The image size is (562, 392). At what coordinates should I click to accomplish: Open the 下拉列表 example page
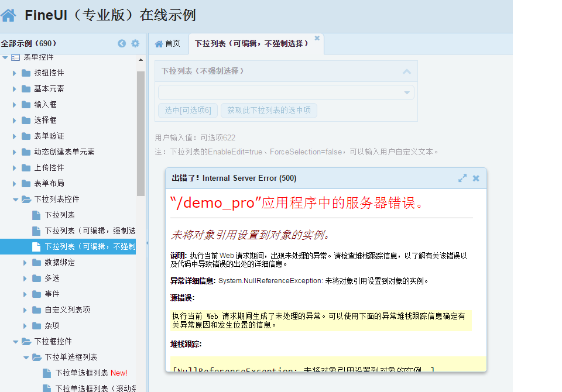[x=60, y=215]
